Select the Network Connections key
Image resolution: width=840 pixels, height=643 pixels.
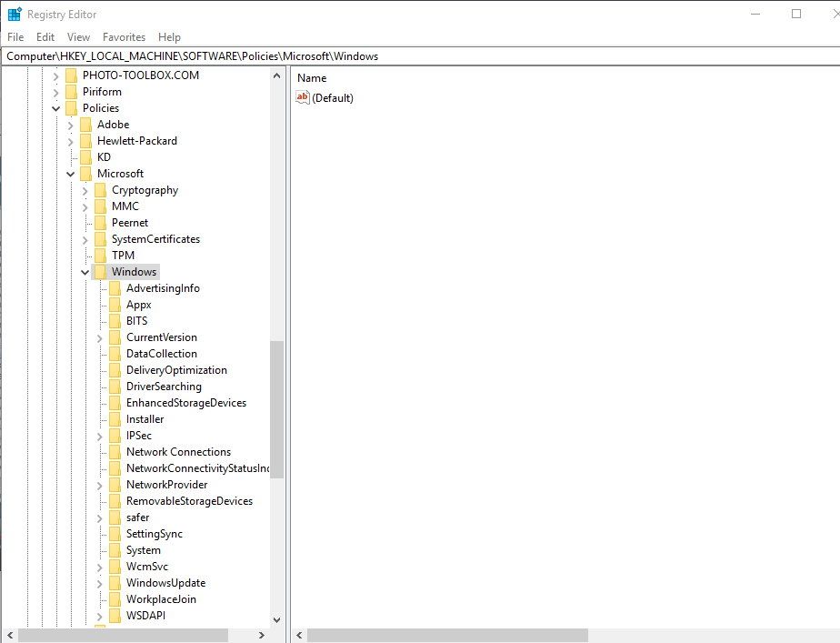(178, 452)
